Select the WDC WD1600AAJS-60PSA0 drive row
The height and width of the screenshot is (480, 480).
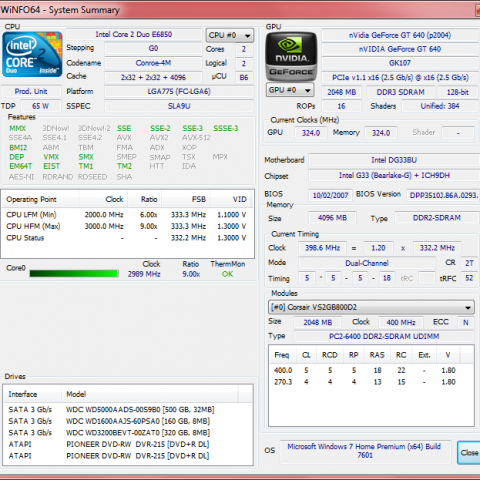128,421
